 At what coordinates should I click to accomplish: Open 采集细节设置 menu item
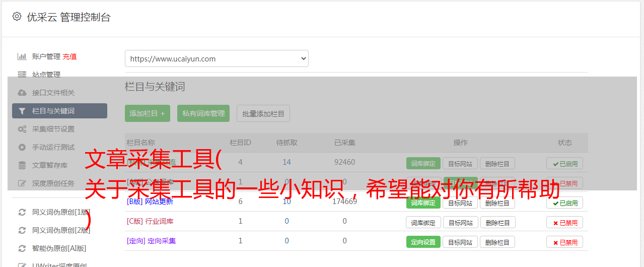click(x=53, y=129)
